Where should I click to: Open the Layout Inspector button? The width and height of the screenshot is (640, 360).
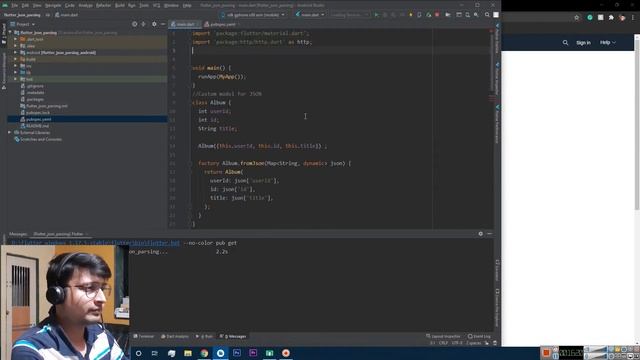click(x=443, y=336)
